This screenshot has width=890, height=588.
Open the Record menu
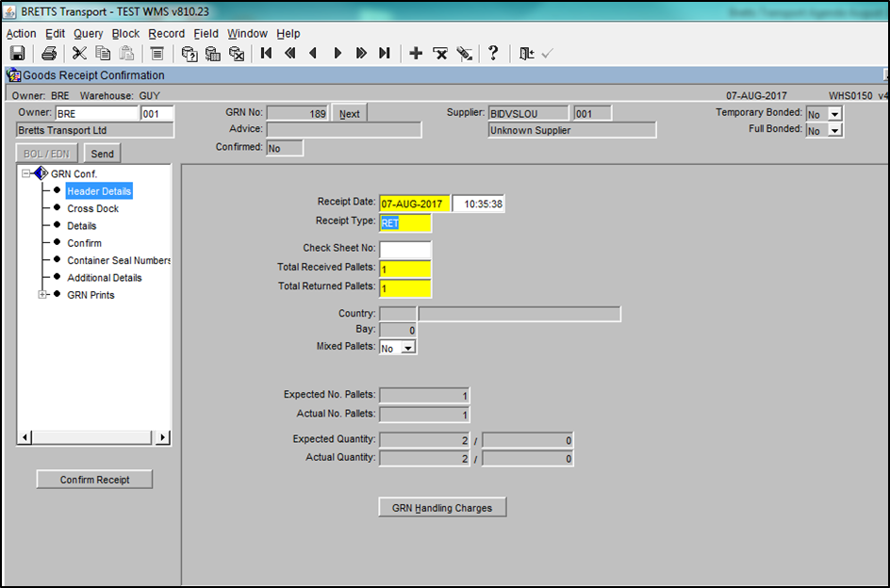coord(166,34)
